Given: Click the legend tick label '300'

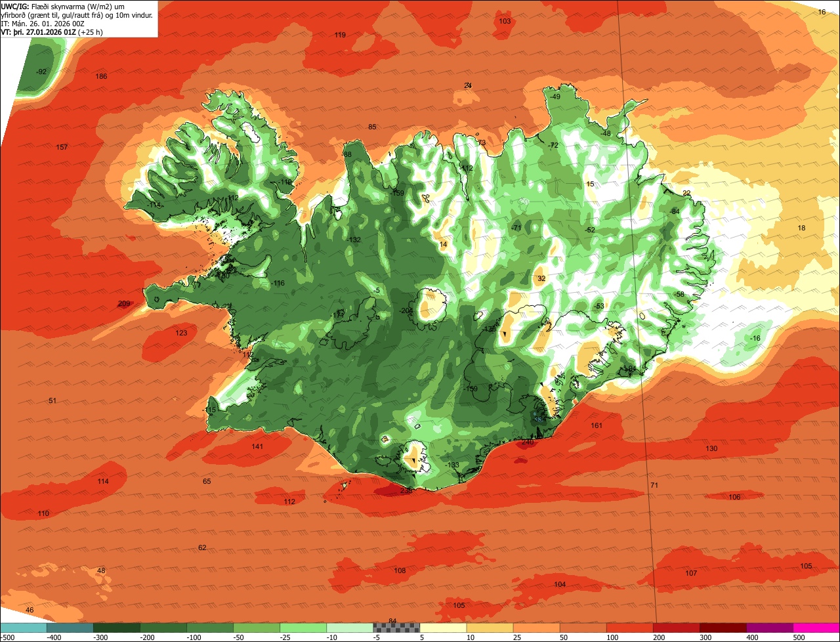Looking at the screenshot, I should [705, 637].
